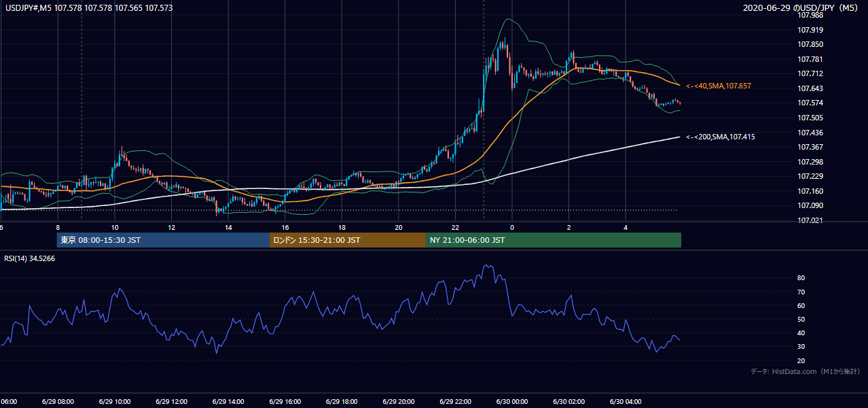Click hour tick 14 under price chart

228,228
